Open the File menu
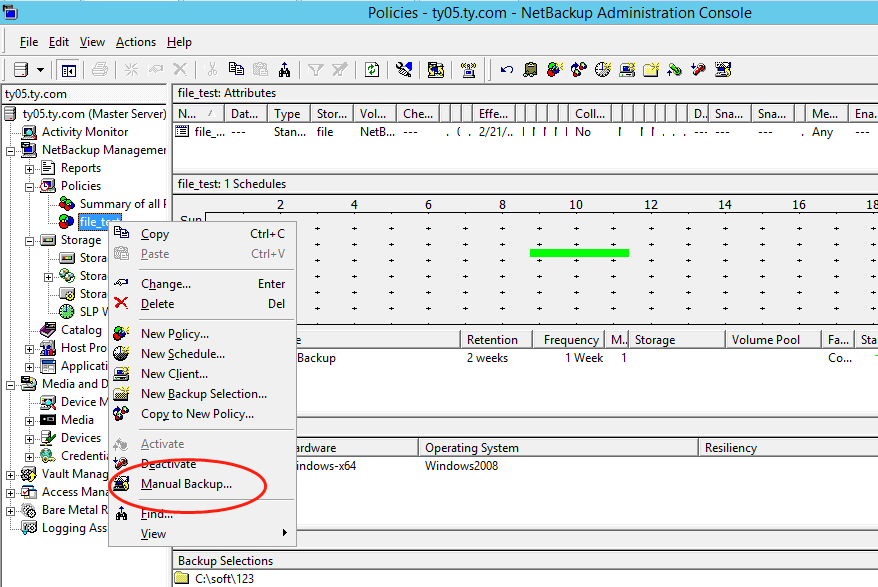 point(29,42)
